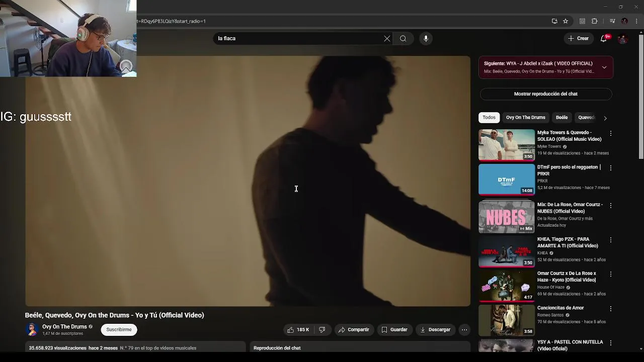Image resolution: width=644 pixels, height=362 pixels.
Task: Open options menu for Kyoto video
Action: coord(611,275)
